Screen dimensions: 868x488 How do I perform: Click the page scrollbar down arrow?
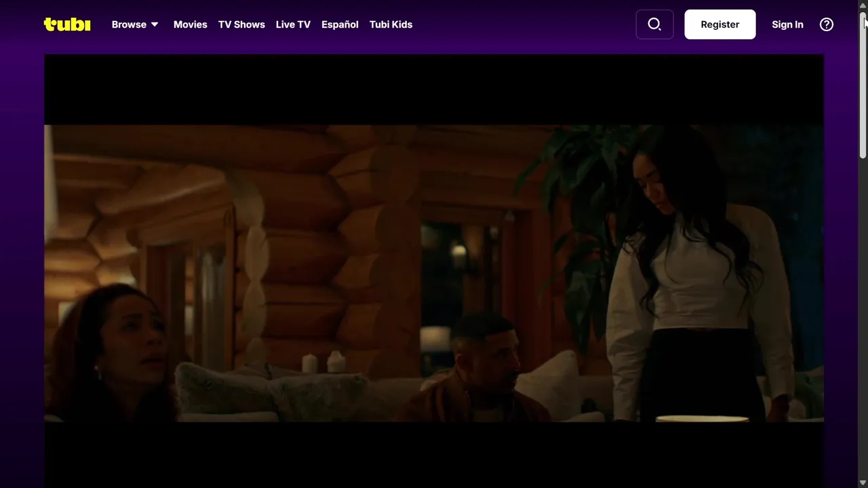point(863,483)
